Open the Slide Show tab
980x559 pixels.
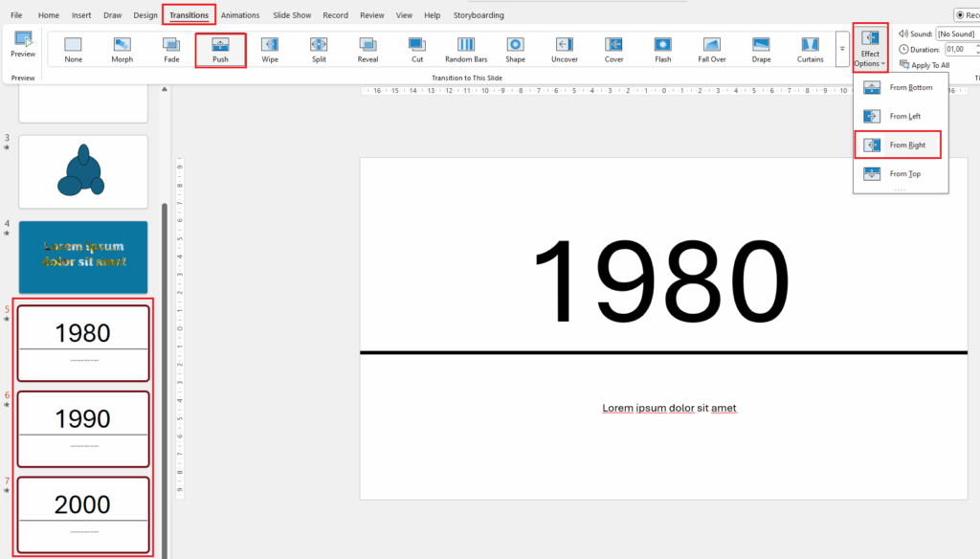click(292, 15)
